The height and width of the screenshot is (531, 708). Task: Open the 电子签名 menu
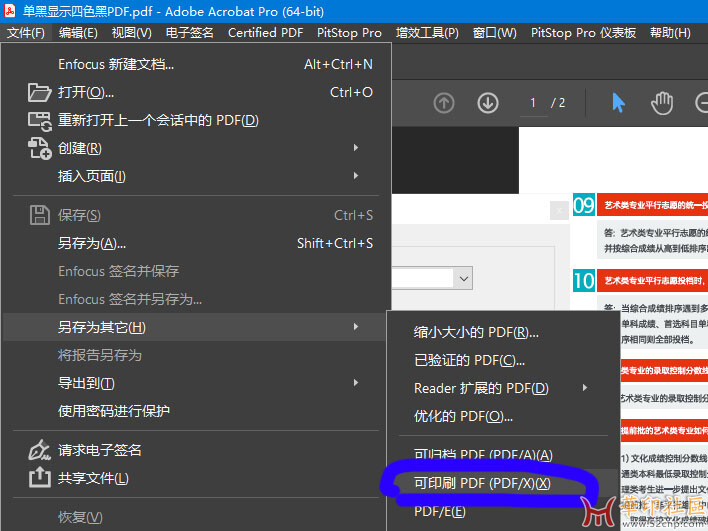[x=190, y=33]
